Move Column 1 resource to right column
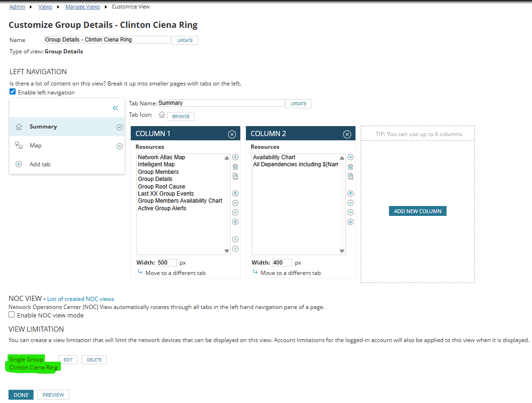532x403 pixels. pyautogui.click(x=235, y=240)
